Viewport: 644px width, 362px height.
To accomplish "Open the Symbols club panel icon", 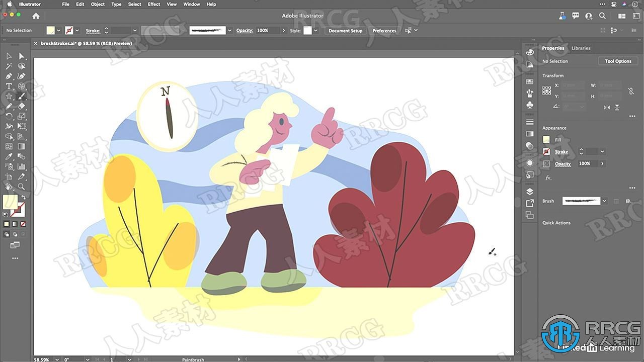I will 530,105.
